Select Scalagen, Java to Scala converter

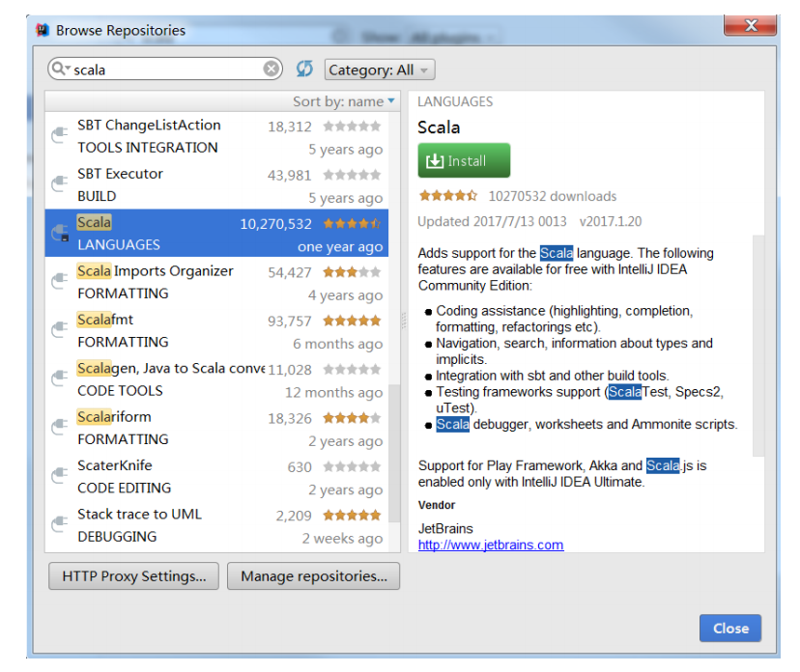click(216, 378)
